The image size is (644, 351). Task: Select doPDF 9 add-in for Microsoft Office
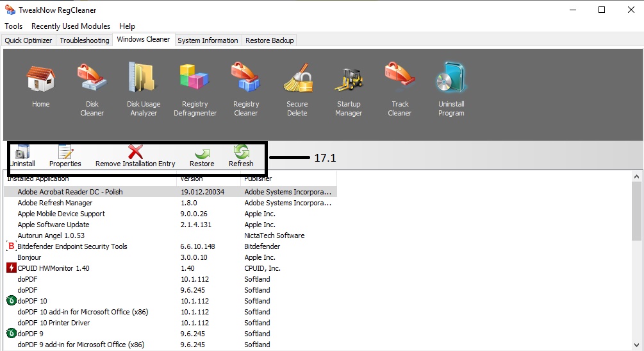(x=81, y=345)
